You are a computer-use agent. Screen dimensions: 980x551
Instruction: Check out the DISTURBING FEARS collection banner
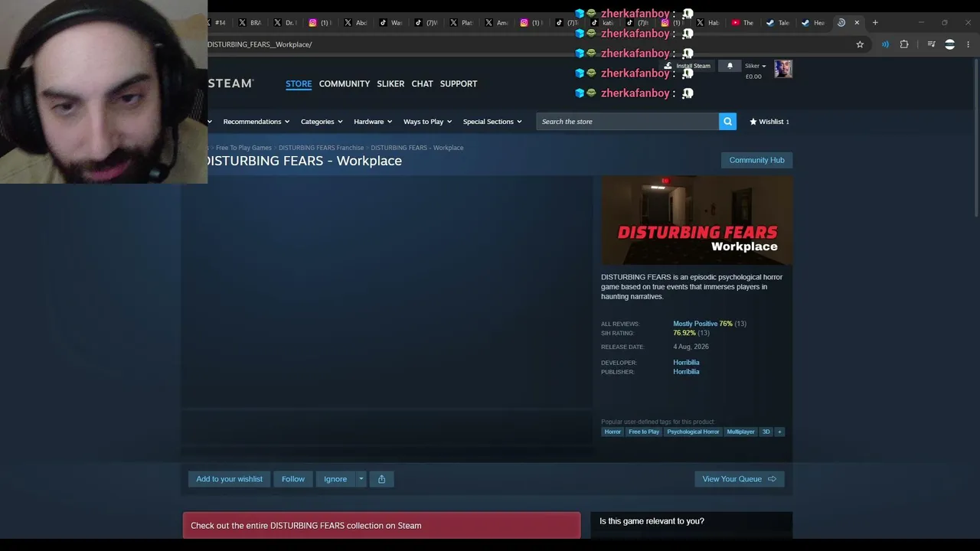(381, 526)
